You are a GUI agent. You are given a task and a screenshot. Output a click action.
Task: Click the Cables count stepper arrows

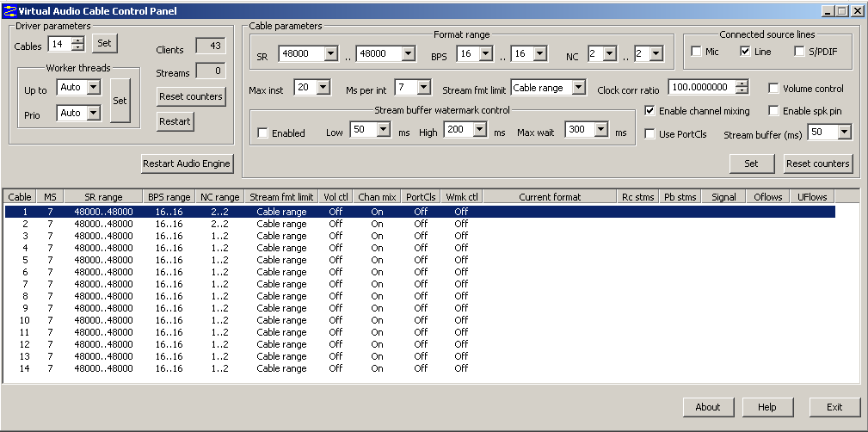78,44
